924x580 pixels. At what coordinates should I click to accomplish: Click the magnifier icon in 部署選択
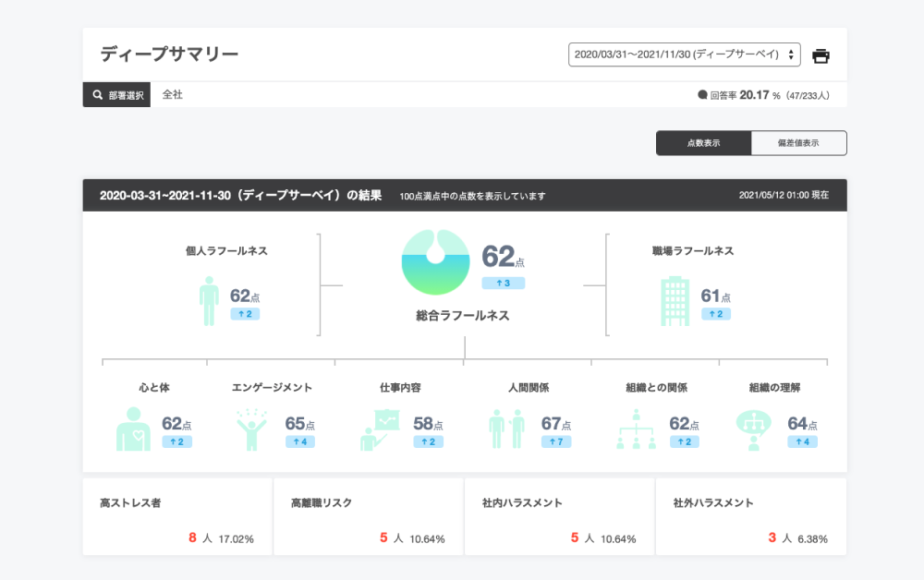click(98, 95)
